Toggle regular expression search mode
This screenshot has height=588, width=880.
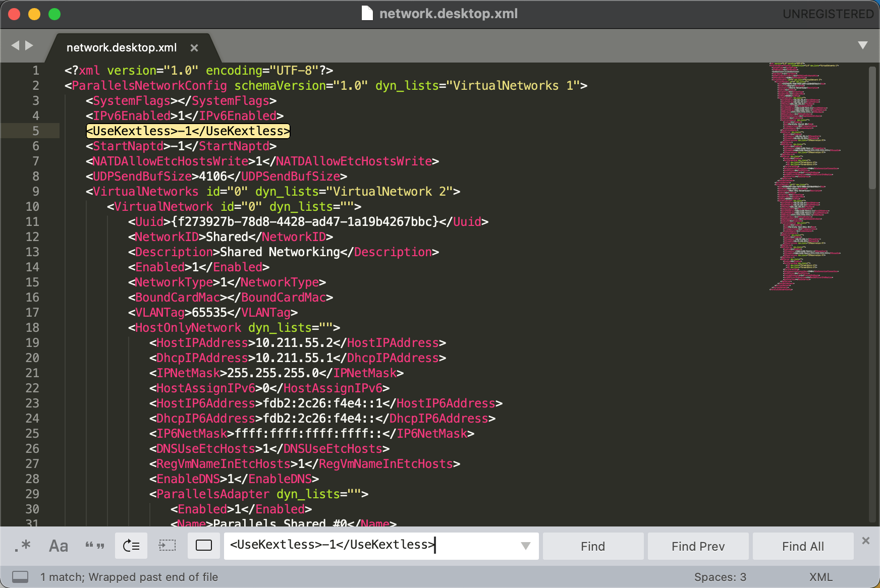(23, 546)
